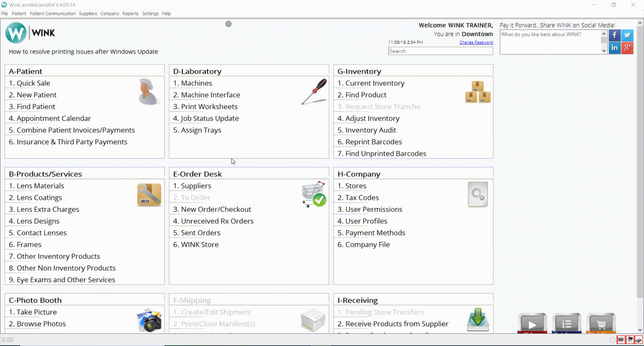Click the comment box scroll down arrow
Viewport: 644px width, 346px height.
coord(604,51)
